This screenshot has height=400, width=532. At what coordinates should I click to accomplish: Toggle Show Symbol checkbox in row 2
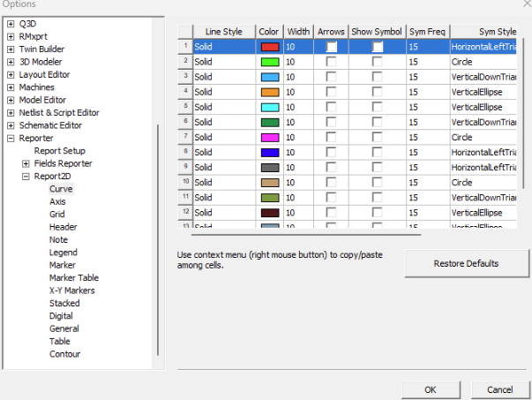click(x=377, y=62)
